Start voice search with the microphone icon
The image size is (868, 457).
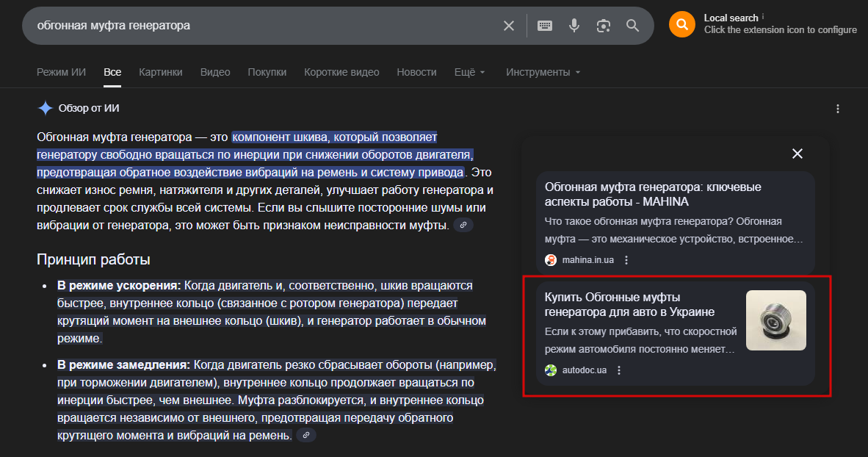pyautogui.click(x=574, y=26)
